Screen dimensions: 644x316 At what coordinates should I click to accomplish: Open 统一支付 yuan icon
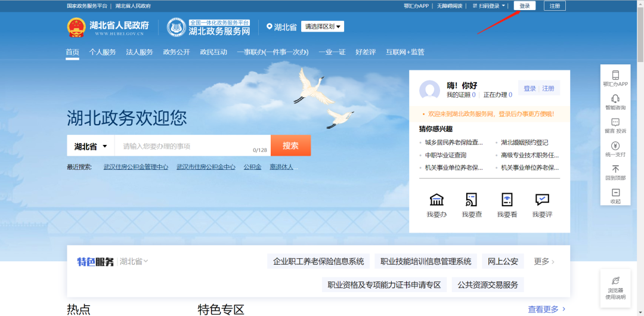(615, 145)
